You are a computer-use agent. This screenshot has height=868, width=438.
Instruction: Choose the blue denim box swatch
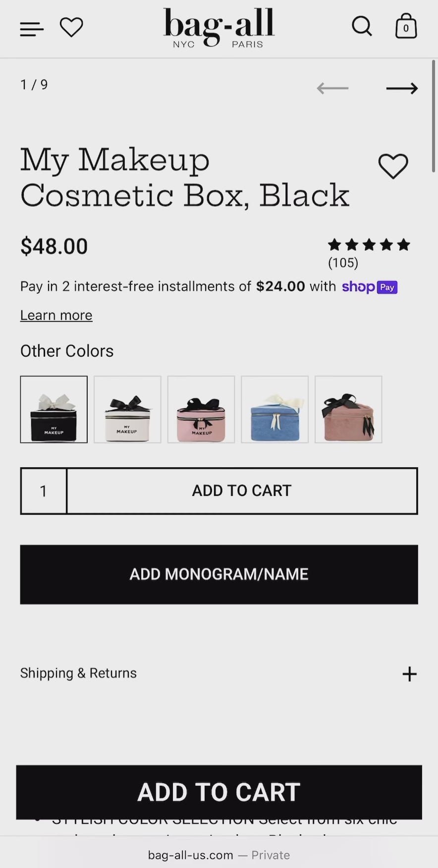(x=274, y=409)
